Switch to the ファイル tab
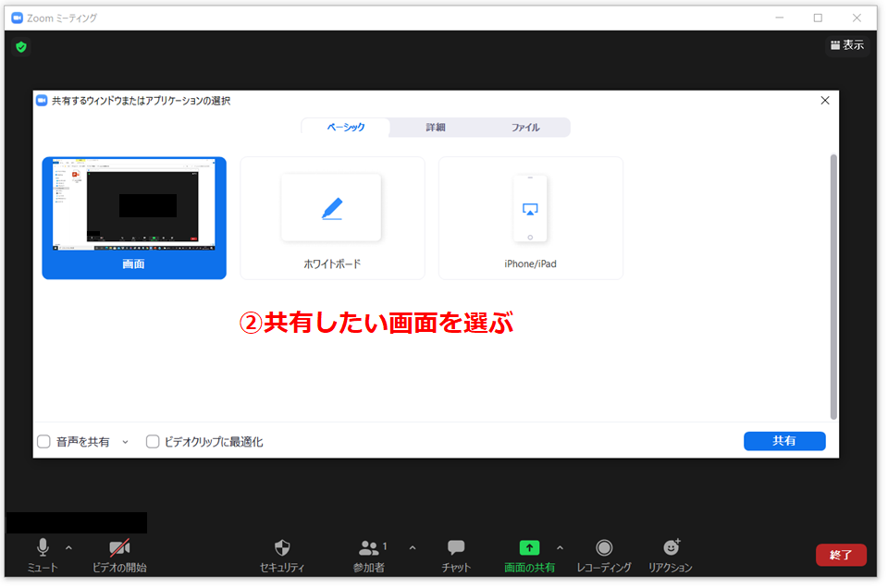The height and width of the screenshot is (588, 888). click(x=524, y=128)
